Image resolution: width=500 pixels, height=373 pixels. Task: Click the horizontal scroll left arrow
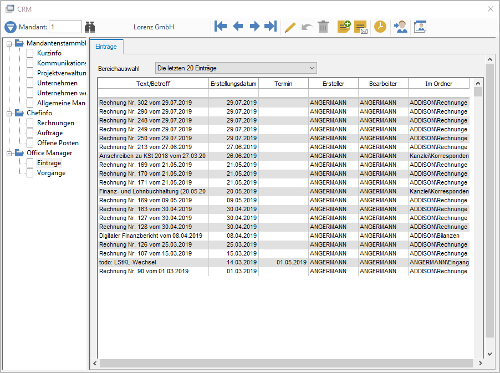pos(95,363)
